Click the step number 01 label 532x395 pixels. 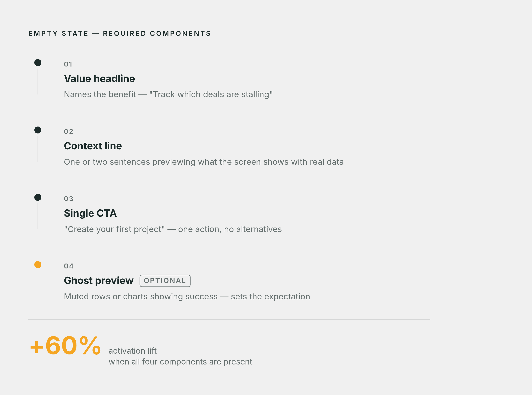click(x=68, y=64)
